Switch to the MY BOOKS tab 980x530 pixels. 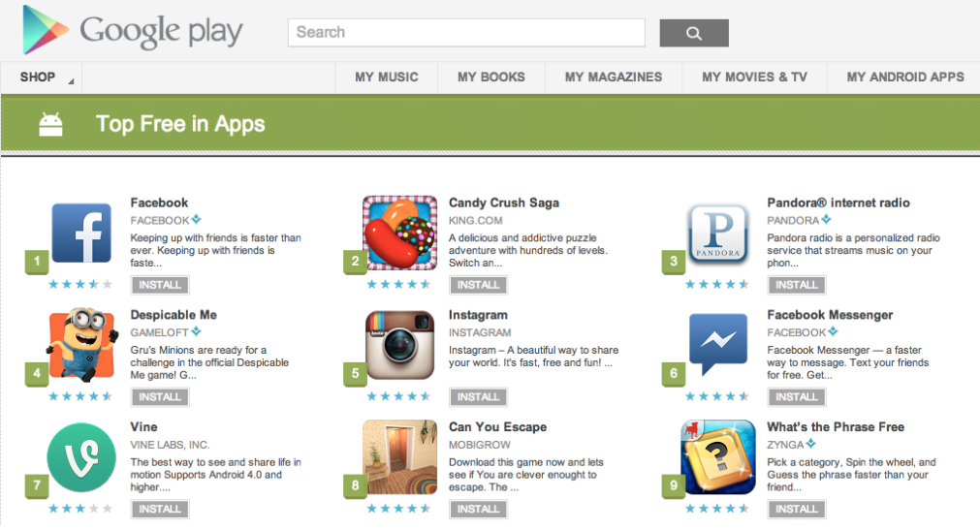click(490, 78)
